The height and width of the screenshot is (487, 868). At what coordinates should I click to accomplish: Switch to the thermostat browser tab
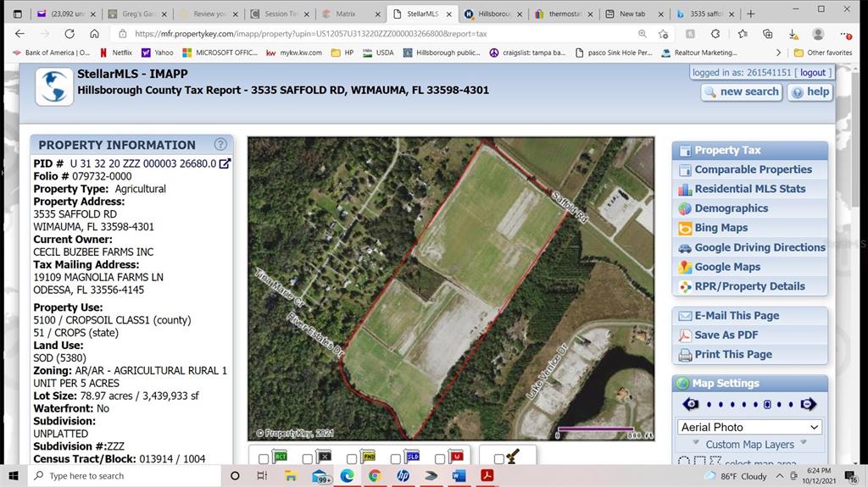pos(563,14)
